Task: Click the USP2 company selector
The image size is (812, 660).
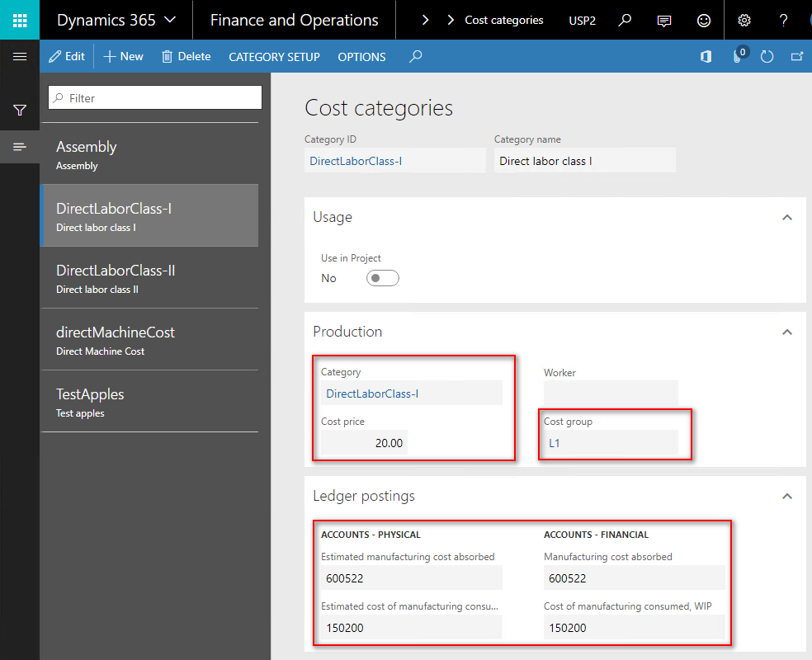Action: (582, 21)
